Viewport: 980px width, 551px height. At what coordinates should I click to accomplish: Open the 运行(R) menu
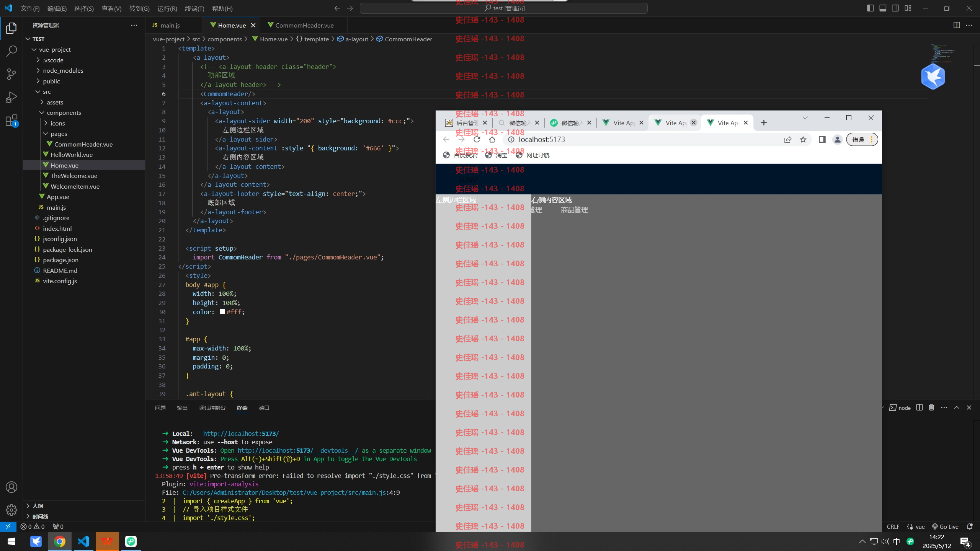167,8
